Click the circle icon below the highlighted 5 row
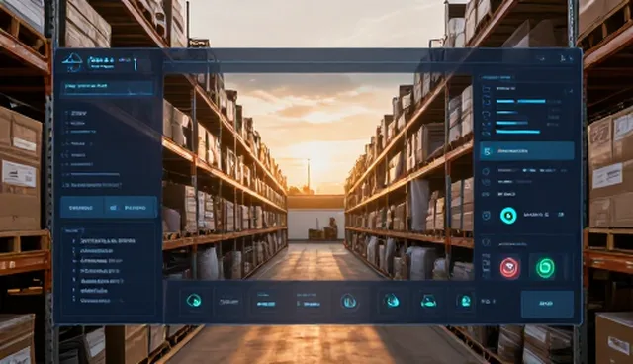Viewport: 633px width, 364px height. (x=486, y=171)
